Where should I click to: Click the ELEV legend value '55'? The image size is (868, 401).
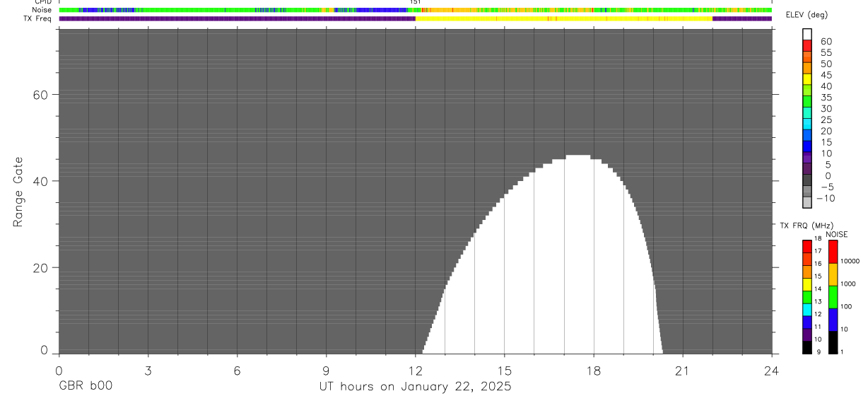826,52
